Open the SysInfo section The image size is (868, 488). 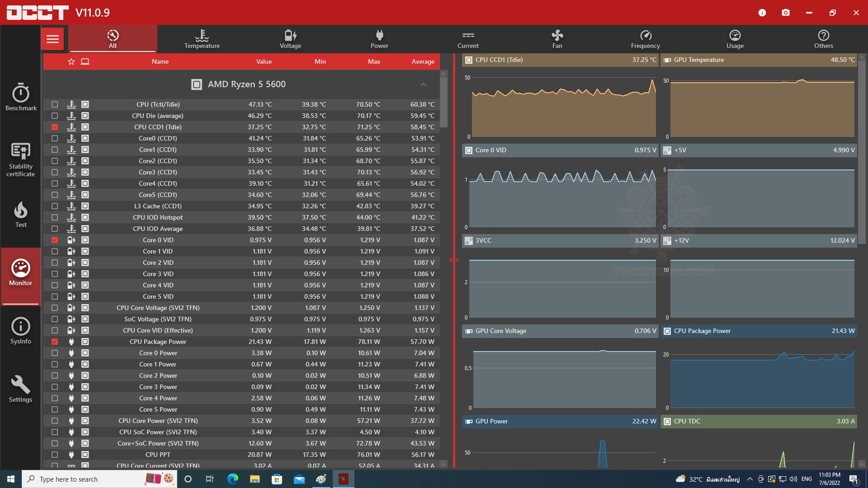pos(21,331)
